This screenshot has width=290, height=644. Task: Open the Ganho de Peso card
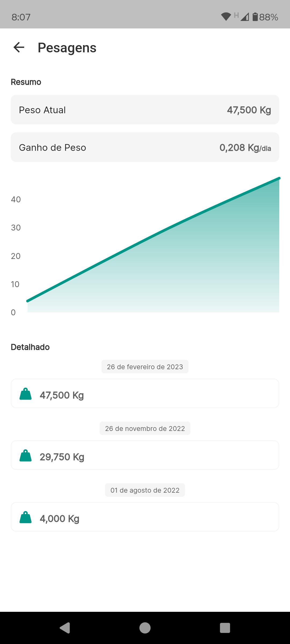click(145, 147)
